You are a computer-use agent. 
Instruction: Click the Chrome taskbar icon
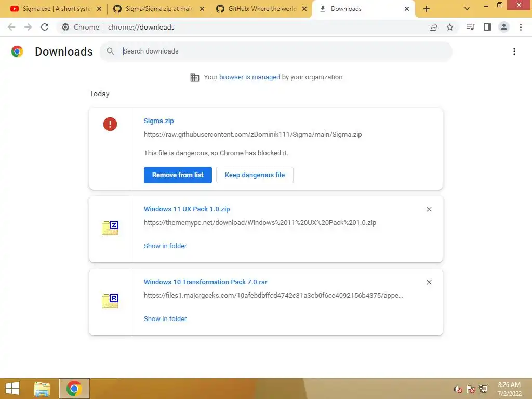74,389
